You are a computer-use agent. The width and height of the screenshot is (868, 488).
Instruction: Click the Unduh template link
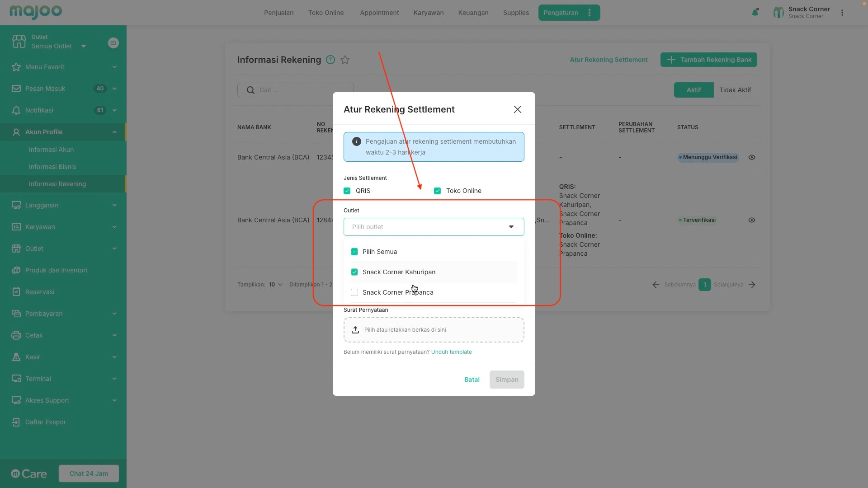pyautogui.click(x=451, y=352)
